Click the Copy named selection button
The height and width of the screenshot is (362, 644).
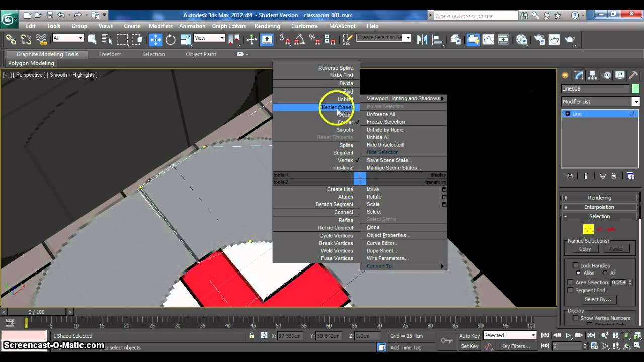point(585,249)
